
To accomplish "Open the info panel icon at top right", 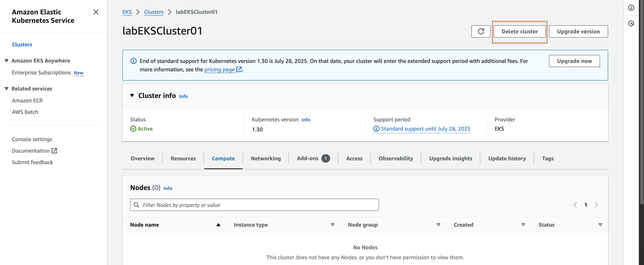I will point(631,8).
